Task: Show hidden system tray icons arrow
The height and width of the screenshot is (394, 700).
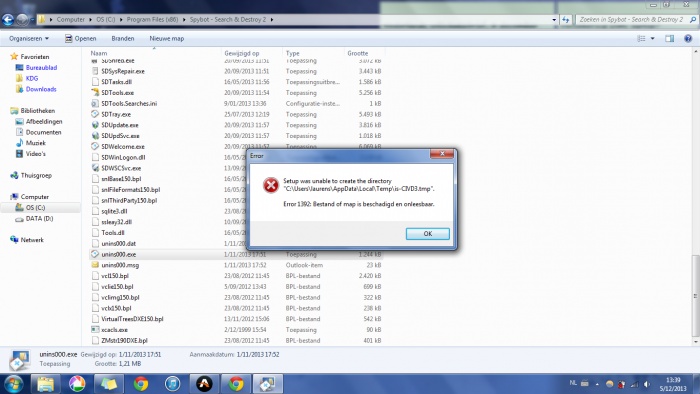Action: (x=597, y=384)
